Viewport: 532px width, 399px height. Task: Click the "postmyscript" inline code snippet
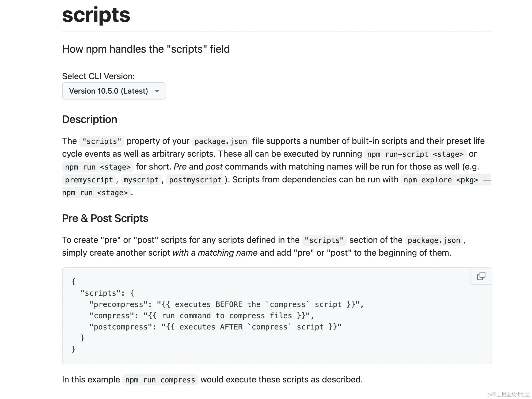(x=195, y=180)
